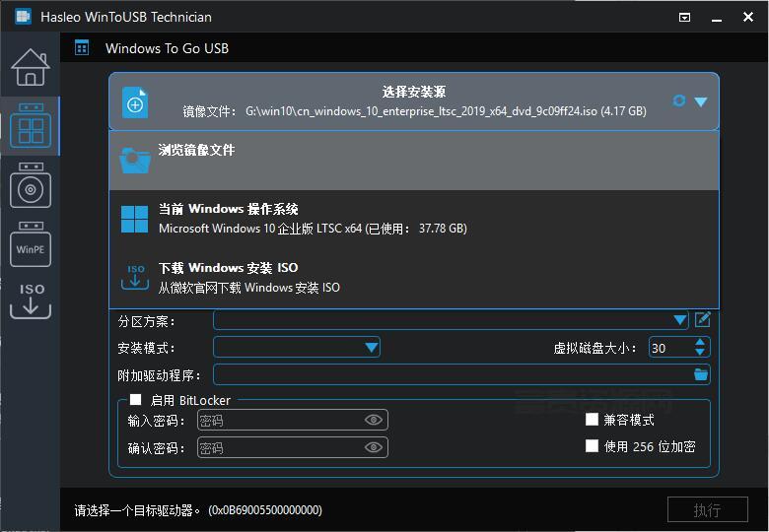
Task: Open the Windows installation USB sidebar icon
Action: (31, 185)
